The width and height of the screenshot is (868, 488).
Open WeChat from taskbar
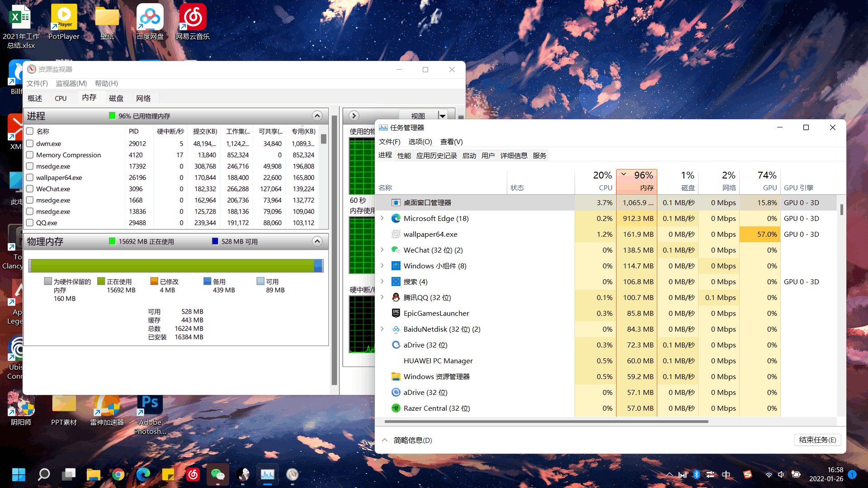218,474
